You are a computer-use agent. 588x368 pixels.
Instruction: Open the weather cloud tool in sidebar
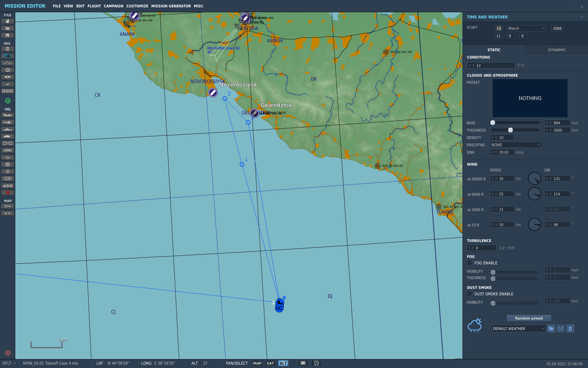point(8,56)
